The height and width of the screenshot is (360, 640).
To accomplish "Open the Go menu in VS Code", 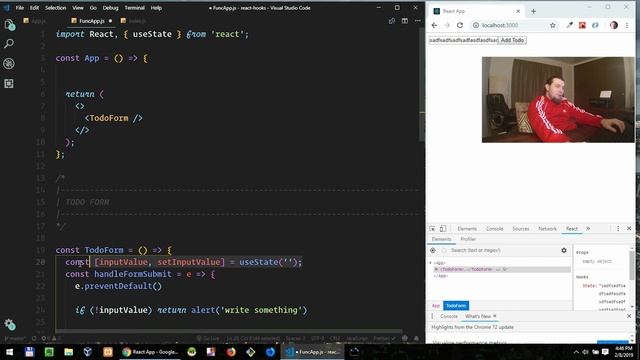I will [x=93, y=8].
